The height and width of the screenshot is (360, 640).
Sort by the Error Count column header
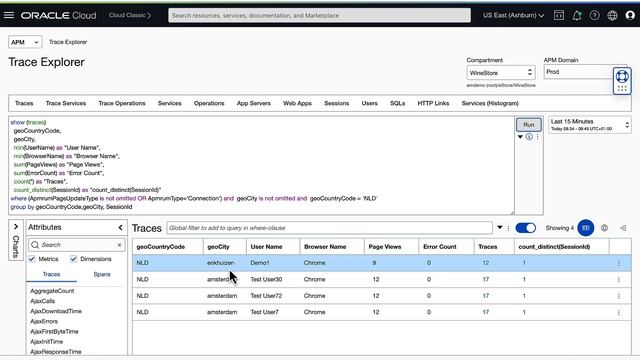coord(440,247)
